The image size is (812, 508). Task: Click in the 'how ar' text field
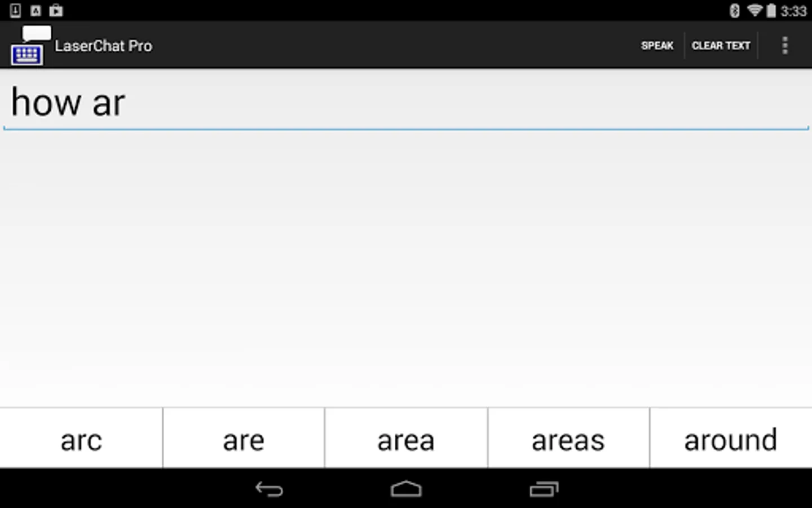click(x=406, y=103)
